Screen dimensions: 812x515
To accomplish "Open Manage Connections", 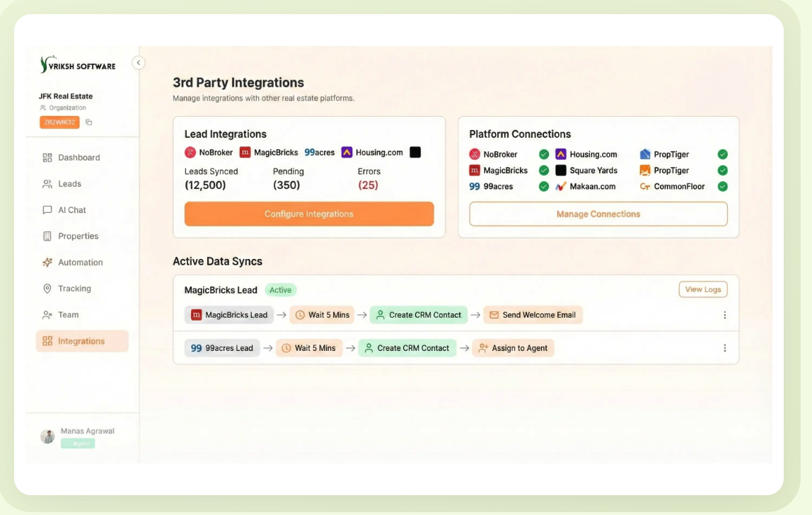I will click(x=598, y=213).
